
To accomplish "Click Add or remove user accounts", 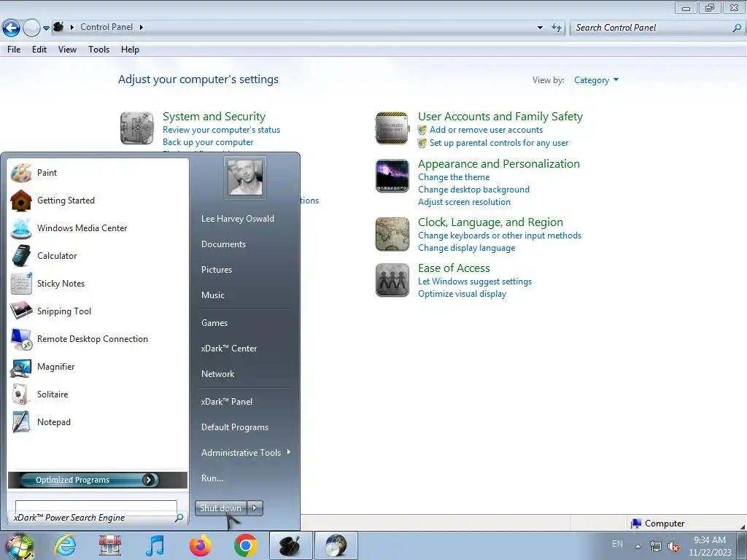I will pyautogui.click(x=486, y=130).
